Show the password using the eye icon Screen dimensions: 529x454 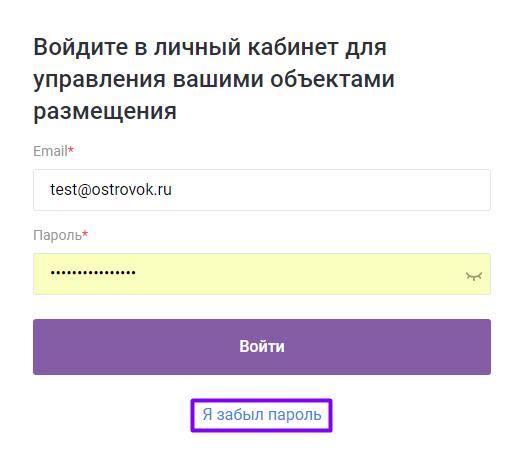(x=474, y=276)
